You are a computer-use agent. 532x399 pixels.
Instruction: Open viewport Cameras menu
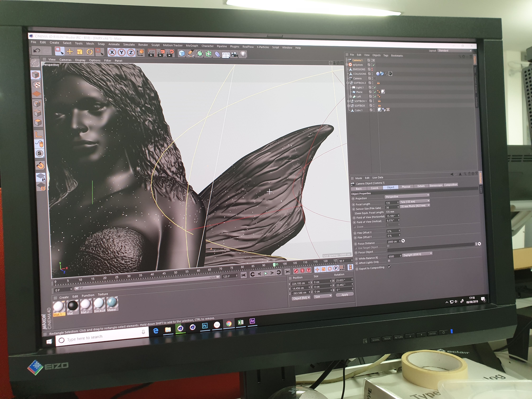65,60
